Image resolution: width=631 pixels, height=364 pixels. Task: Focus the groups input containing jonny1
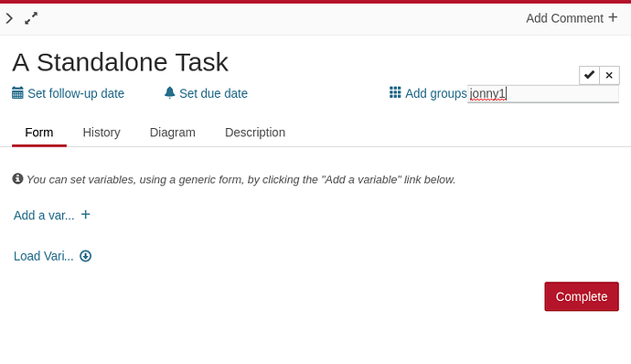[x=543, y=94]
